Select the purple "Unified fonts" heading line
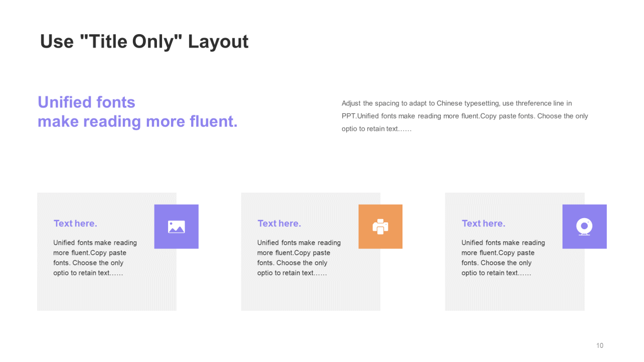 [x=87, y=102]
